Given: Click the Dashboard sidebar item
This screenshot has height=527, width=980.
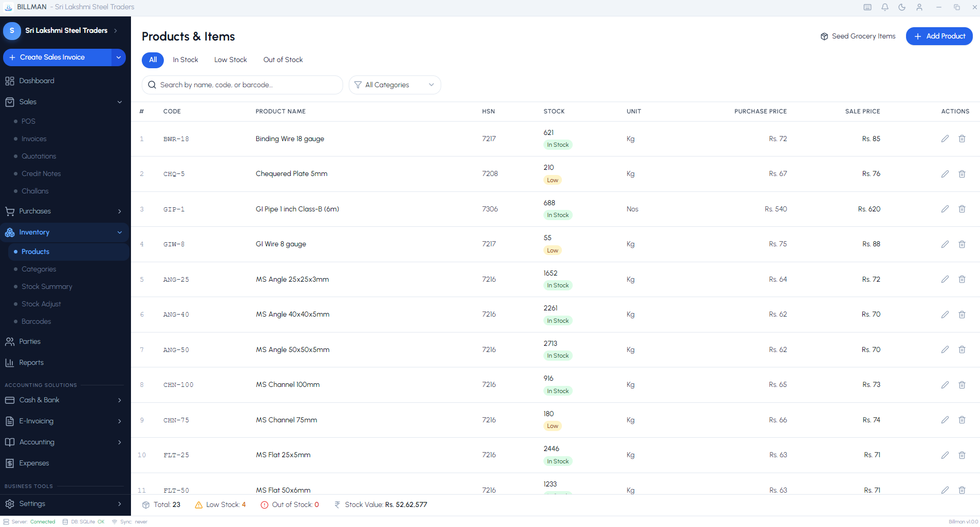Looking at the screenshot, I should pyautogui.click(x=65, y=81).
